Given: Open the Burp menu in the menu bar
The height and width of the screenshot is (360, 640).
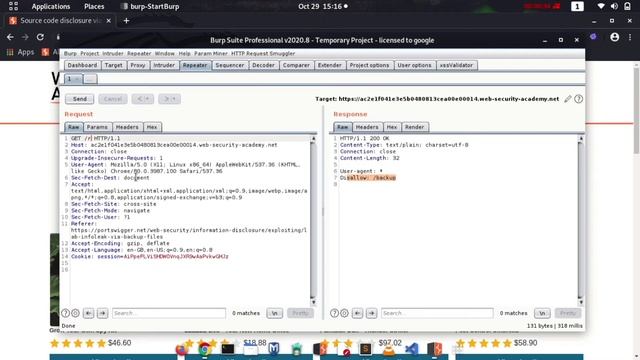Looking at the screenshot, I should point(70,53).
